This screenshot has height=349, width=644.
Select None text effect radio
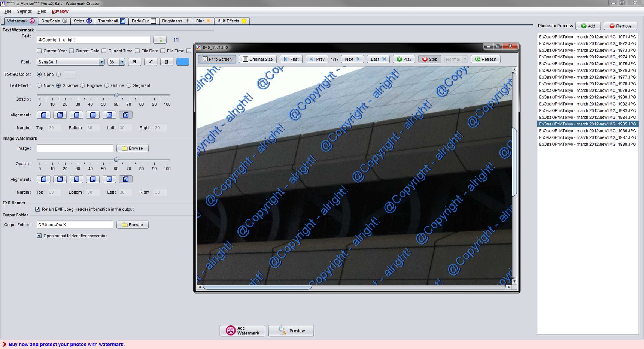39,85
